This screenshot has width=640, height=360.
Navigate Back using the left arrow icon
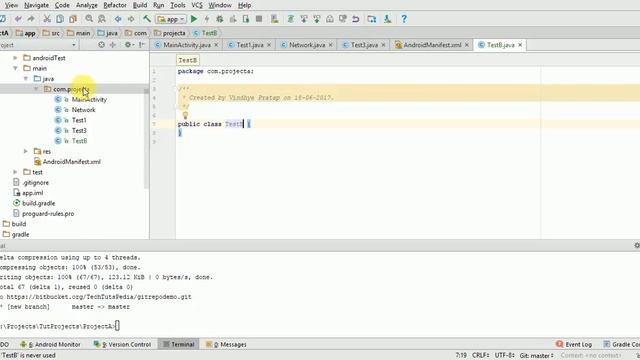click(118, 19)
